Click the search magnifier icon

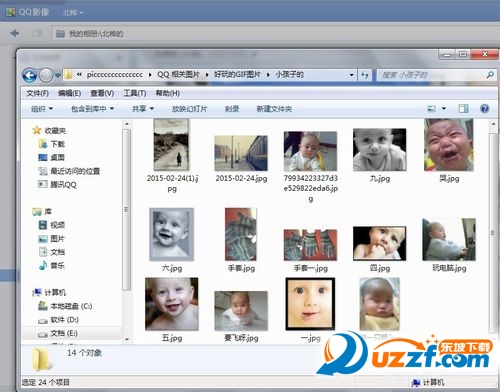(x=490, y=75)
